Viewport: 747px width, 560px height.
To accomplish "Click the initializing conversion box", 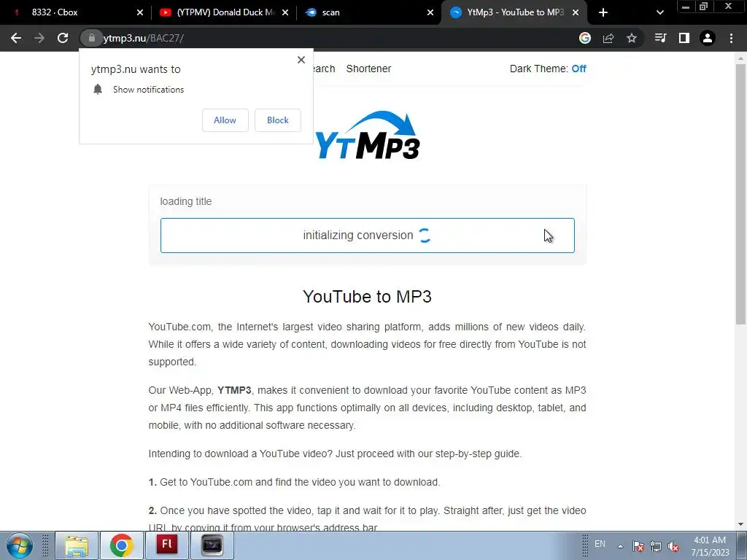I will 368,236.
